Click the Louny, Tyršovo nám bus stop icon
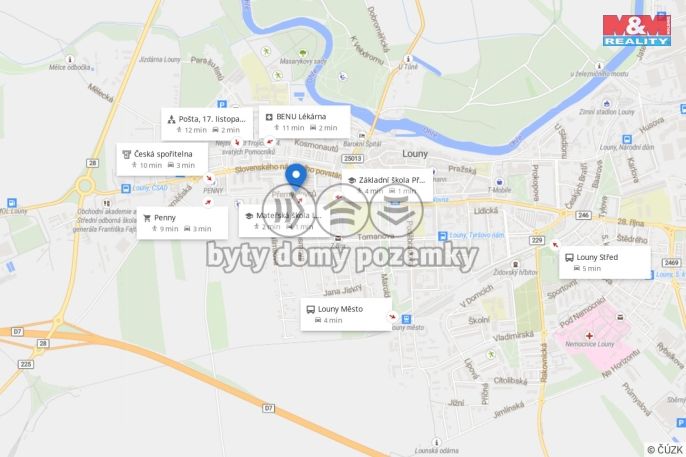 point(443,236)
